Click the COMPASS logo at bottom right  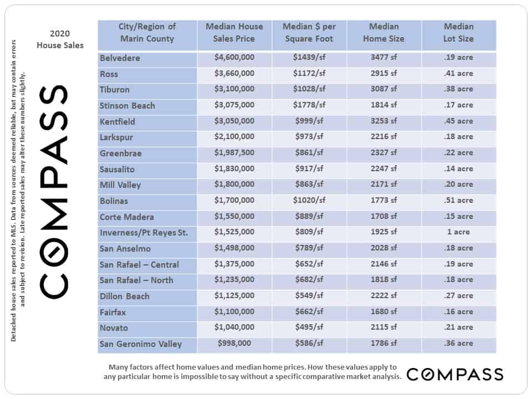tap(455, 375)
